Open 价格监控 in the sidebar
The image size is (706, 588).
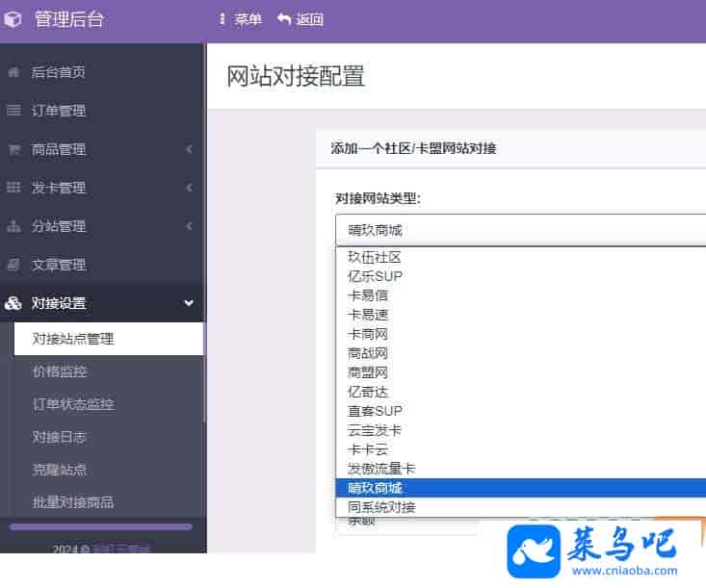click(60, 371)
